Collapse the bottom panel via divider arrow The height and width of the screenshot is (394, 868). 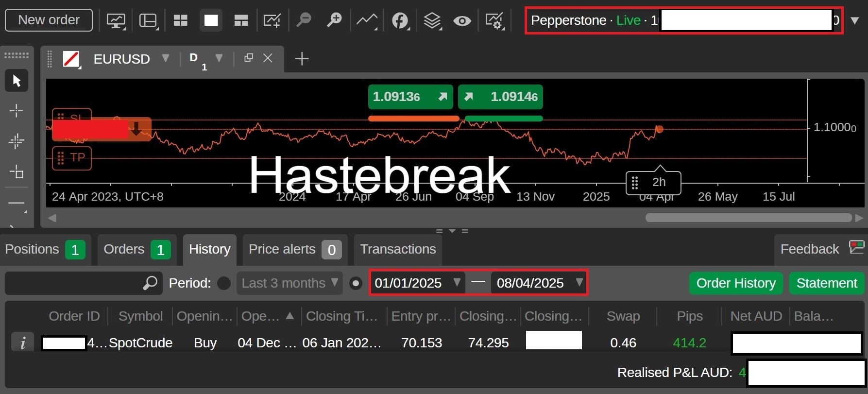452,231
